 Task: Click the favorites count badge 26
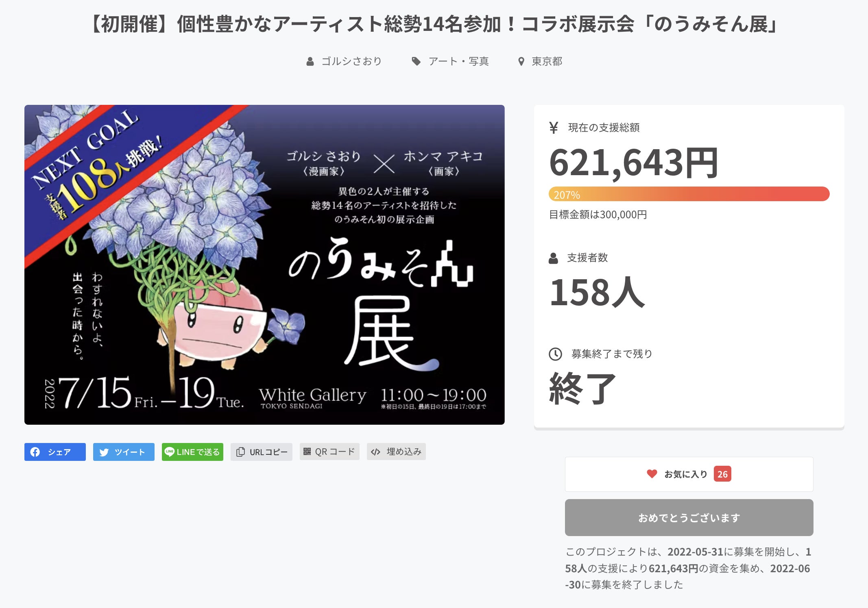click(722, 474)
